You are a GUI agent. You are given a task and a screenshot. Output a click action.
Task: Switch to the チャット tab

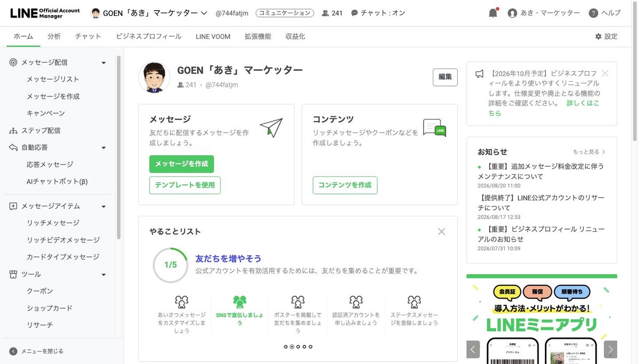pyautogui.click(x=88, y=36)
